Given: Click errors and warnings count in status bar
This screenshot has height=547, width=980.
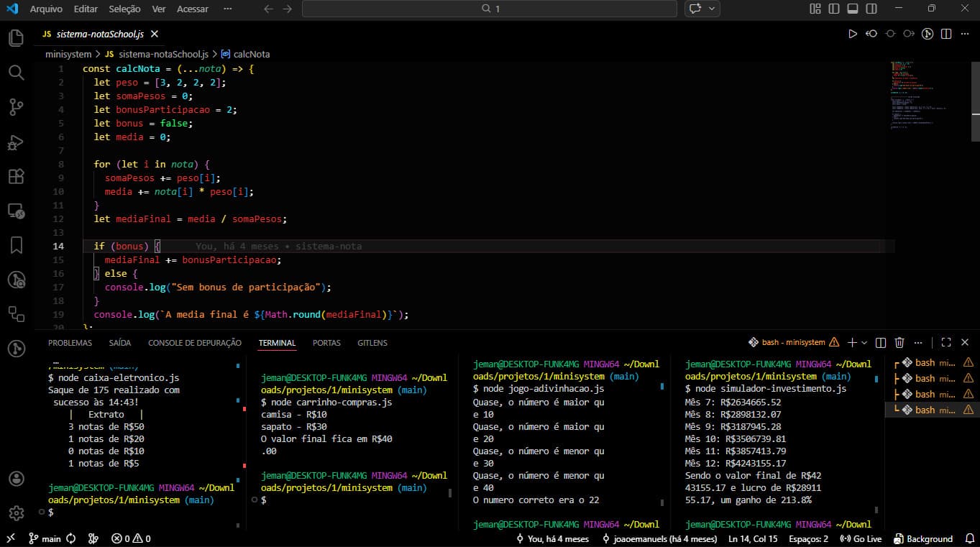Looking at the screenshot, I should click(131, 538).
